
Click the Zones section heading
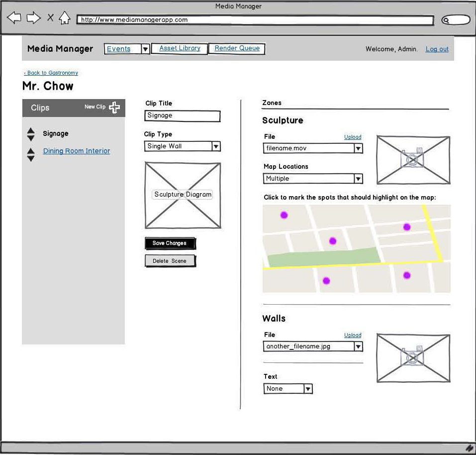272,103
